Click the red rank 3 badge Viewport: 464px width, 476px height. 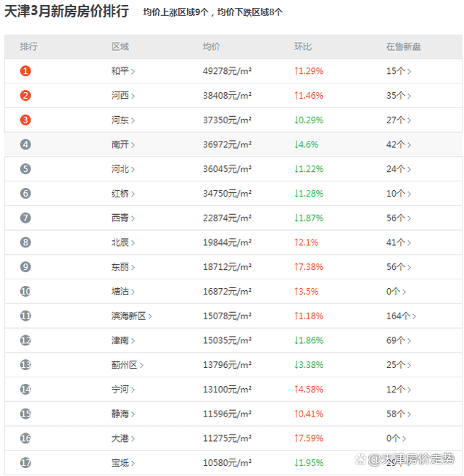pyautogui.click(x=25, y=120)
